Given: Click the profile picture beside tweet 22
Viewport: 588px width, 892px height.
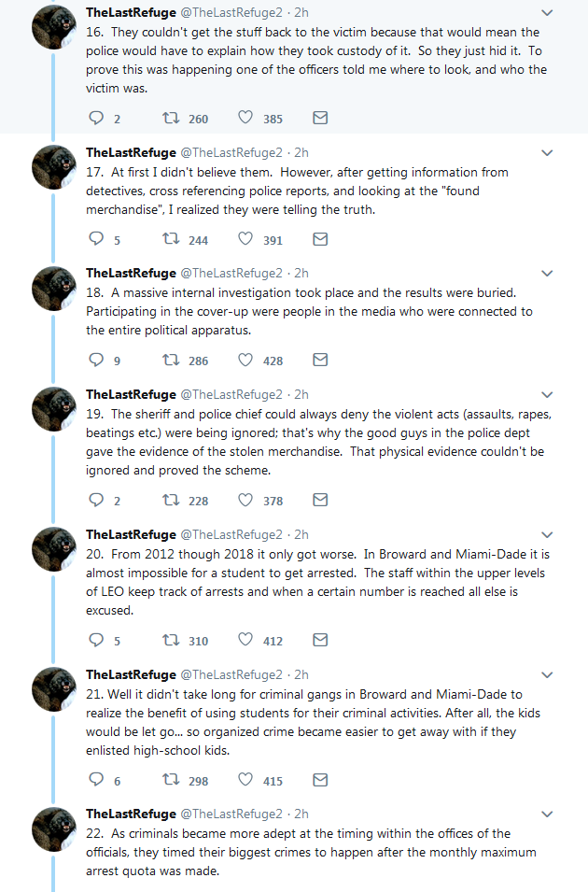Looking at the screenshot, I should pyautogui.click(x=54, y=828).
